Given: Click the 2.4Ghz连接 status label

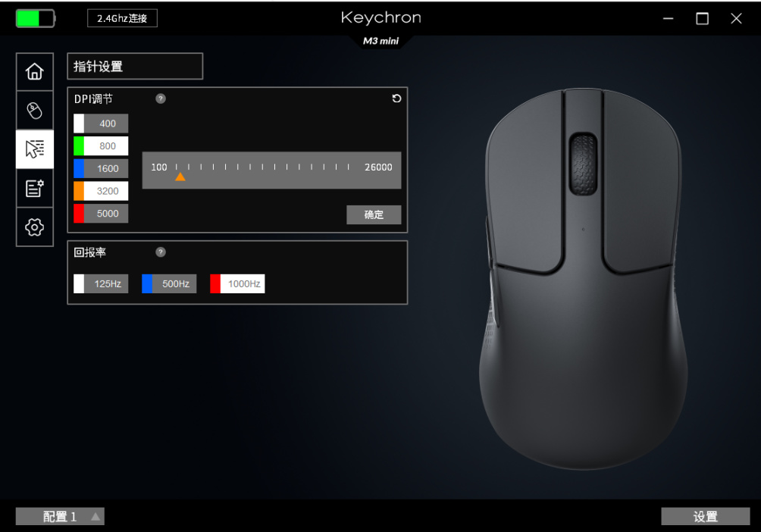Looking at the screenshot, I should click(122, 18).
